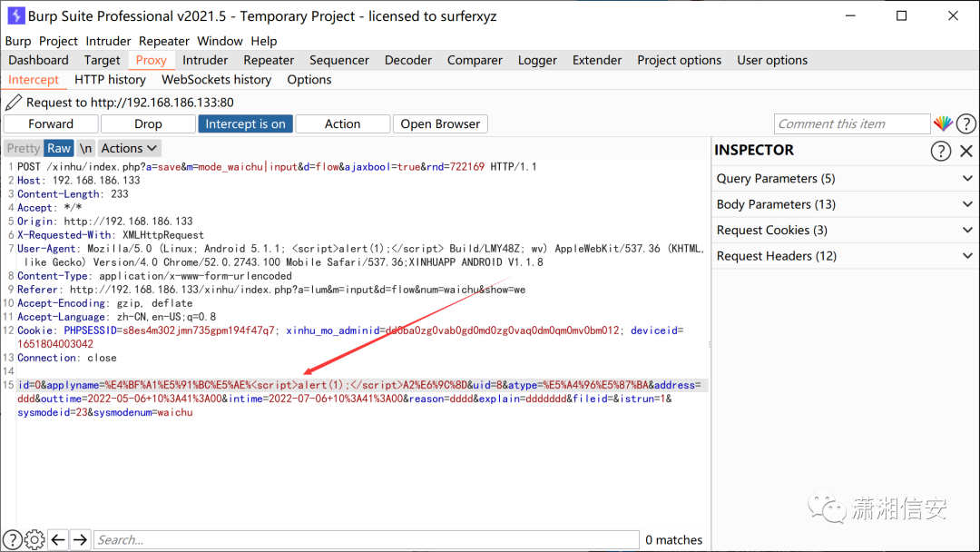
Task: Click the Comment this item field
Action: pos(852,123)
